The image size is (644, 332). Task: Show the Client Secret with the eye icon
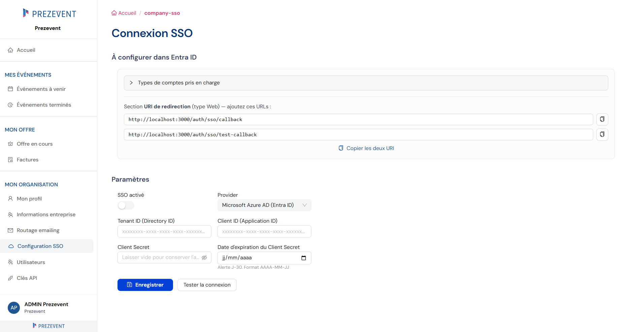pyautogui.click(x=204, y=258)
